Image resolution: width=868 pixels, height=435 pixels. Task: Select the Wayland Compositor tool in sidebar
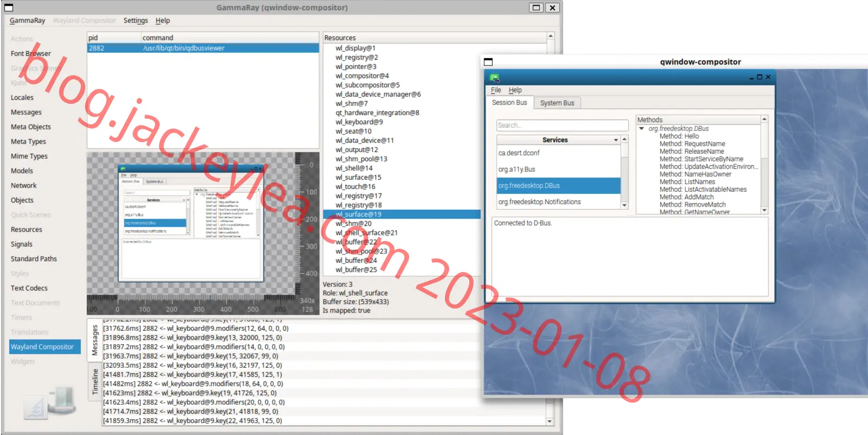[44, 346]
